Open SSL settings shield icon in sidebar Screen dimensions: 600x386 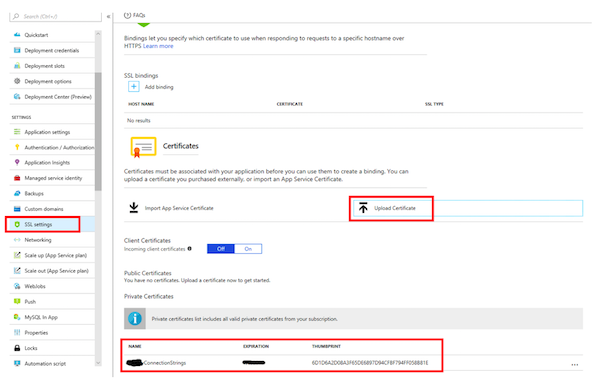point(17,224)
